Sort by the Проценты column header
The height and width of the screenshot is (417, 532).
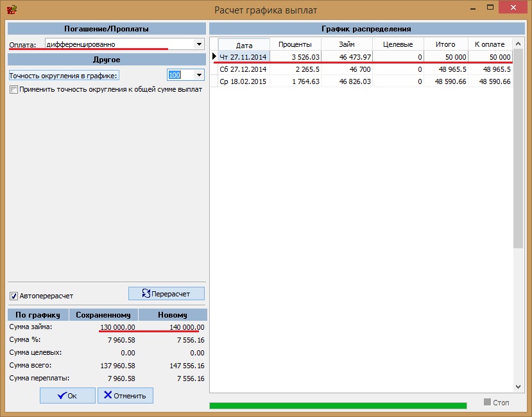295,44
